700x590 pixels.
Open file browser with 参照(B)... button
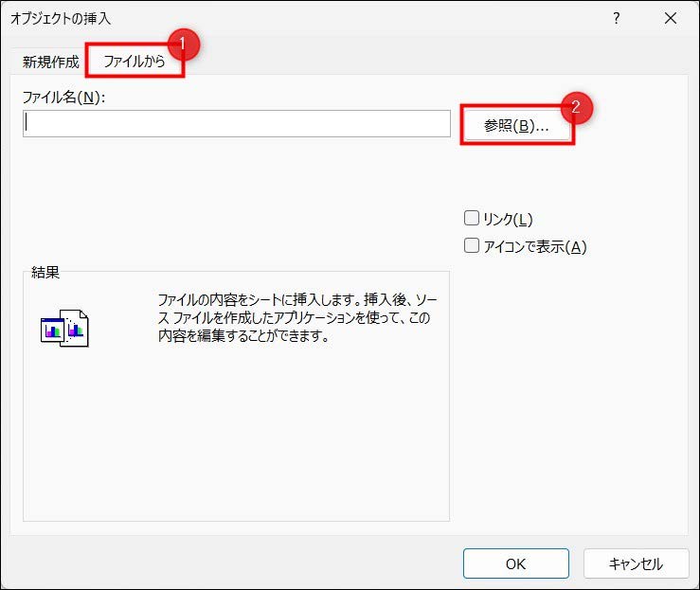coord(516,125)
